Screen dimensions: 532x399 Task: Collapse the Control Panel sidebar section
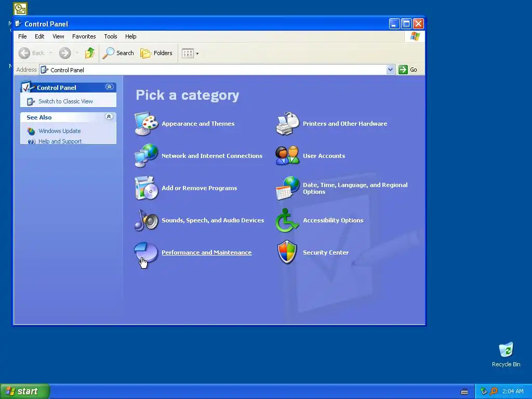[109, 87]
